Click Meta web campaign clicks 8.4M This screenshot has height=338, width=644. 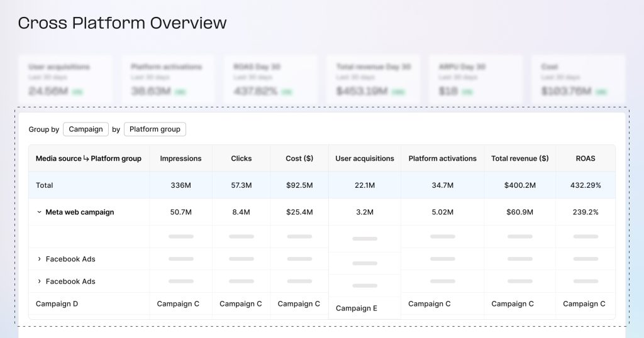241,212
